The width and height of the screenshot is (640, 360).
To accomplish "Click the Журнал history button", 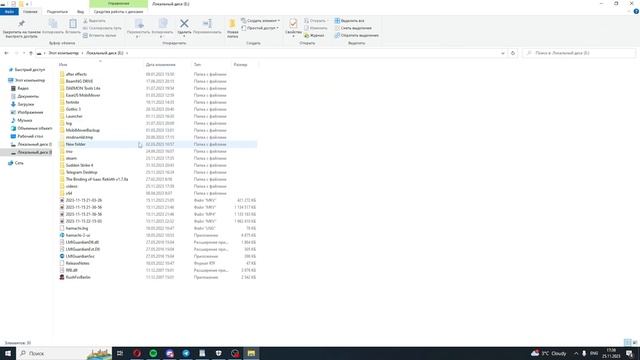I will 314,36.
